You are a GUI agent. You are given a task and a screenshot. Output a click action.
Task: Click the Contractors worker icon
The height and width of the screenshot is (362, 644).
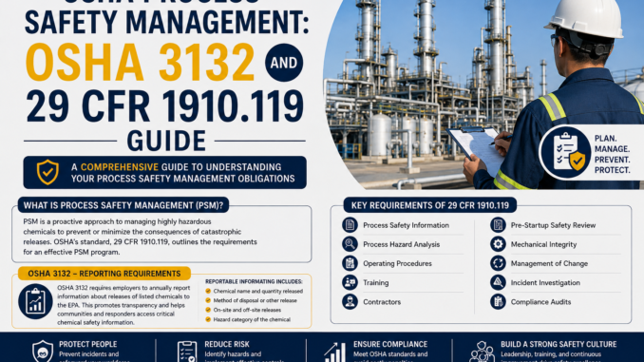[x=350, y=301]
